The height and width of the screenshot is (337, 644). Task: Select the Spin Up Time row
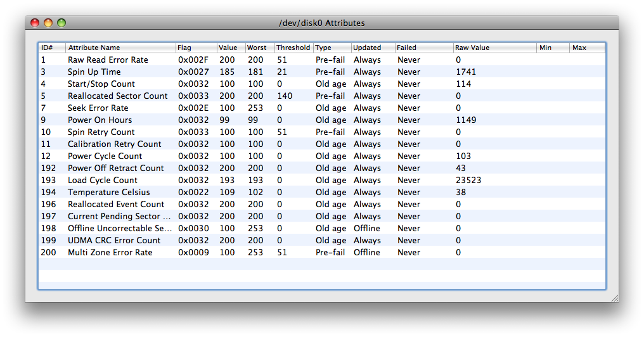322,72
